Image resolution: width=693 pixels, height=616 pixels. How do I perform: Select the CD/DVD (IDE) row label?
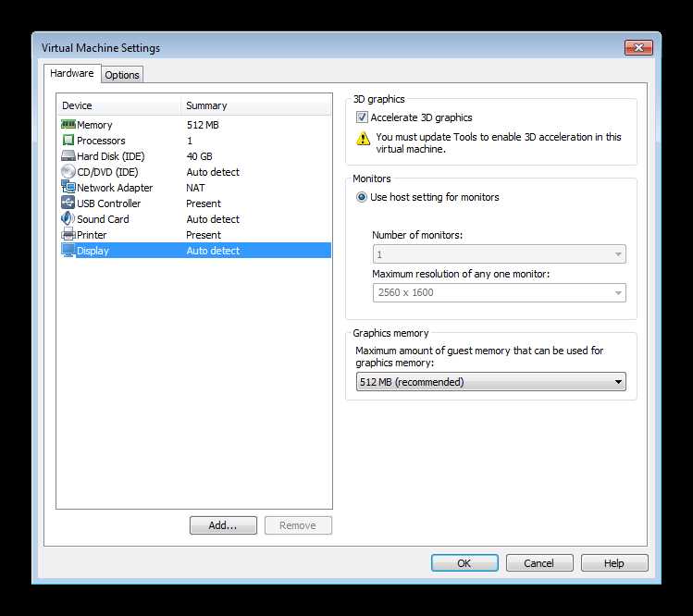(x=107, y=172)
